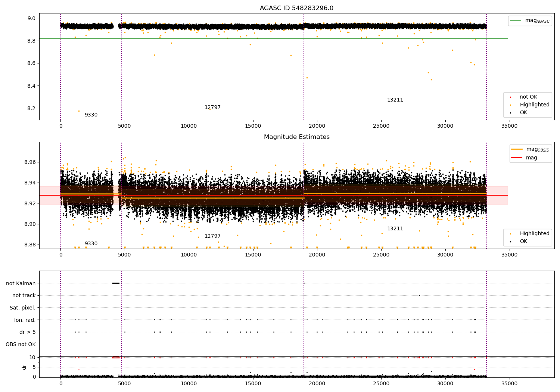Click the orange line sample beside mag OBSID

[x=517, y=149]
